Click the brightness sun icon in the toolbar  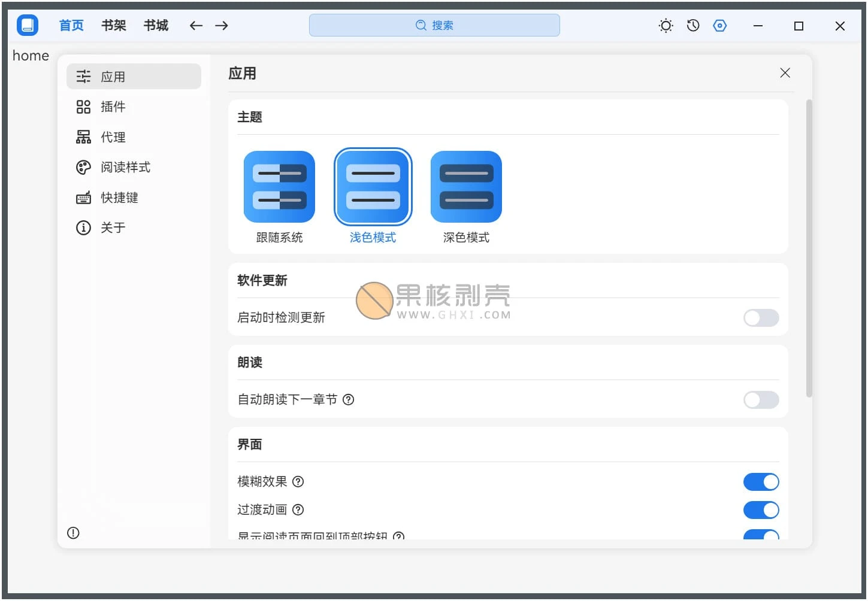666,25
